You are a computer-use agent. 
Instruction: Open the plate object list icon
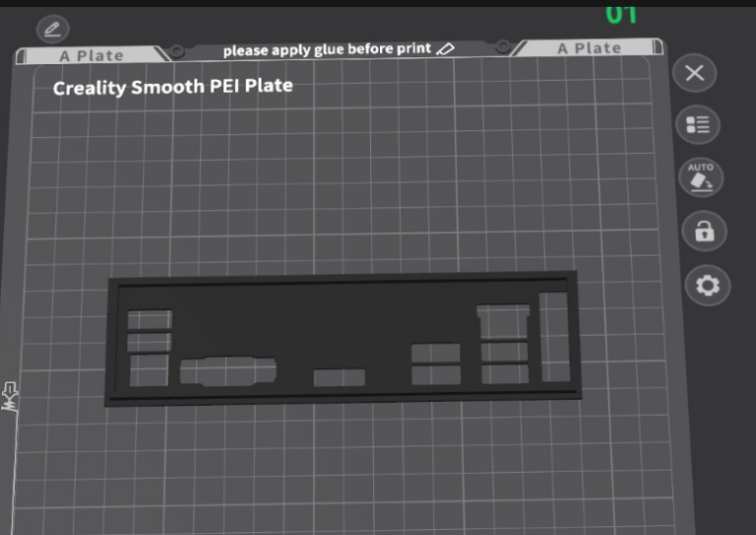697,124
